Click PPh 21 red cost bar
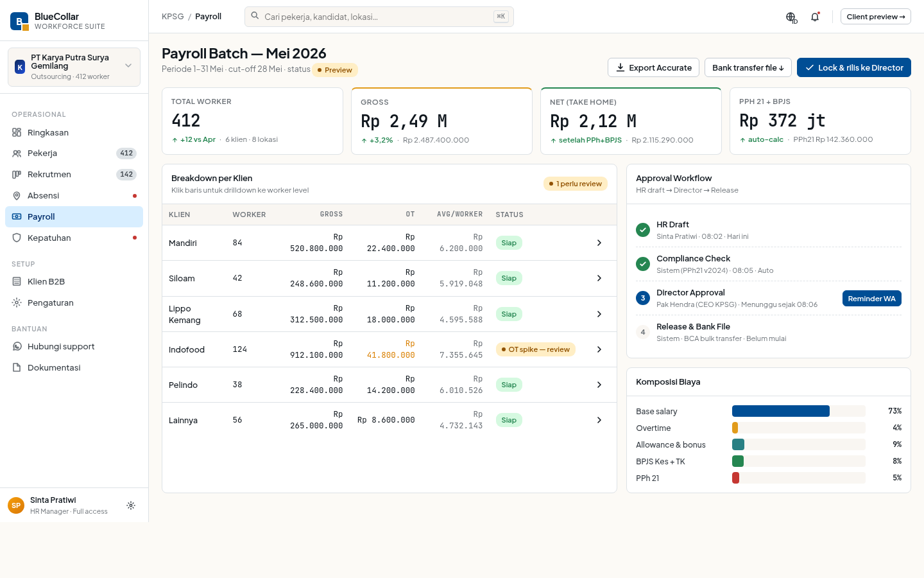 click(735, 478)
